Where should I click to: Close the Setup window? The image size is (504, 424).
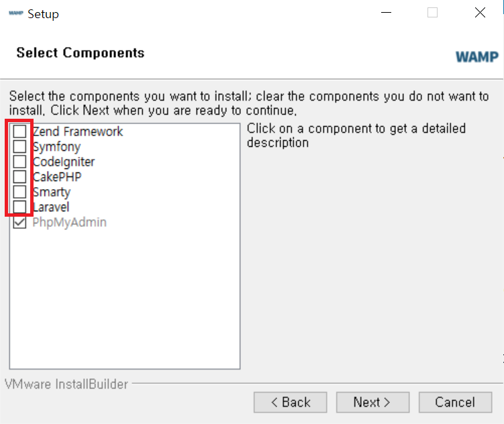tap(480, 13)
